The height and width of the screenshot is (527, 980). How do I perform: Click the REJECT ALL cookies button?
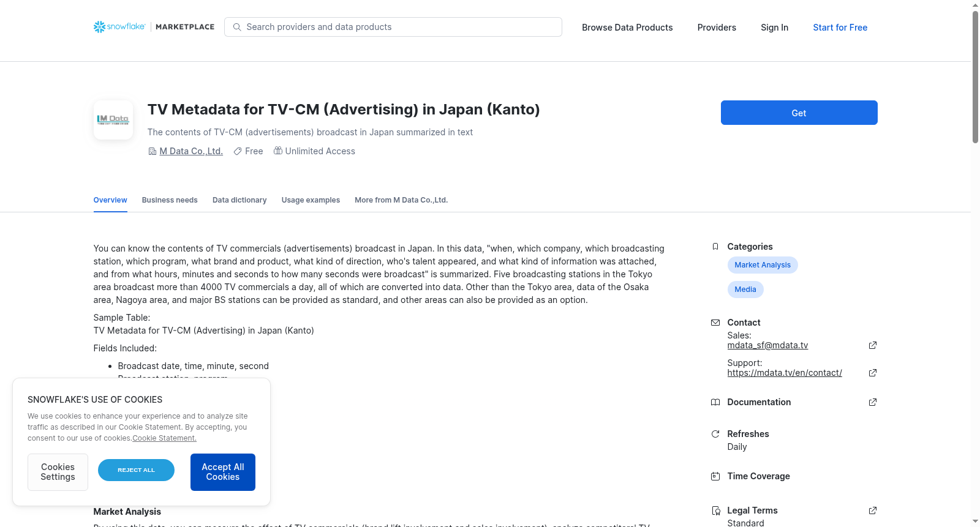click(136, 470)
